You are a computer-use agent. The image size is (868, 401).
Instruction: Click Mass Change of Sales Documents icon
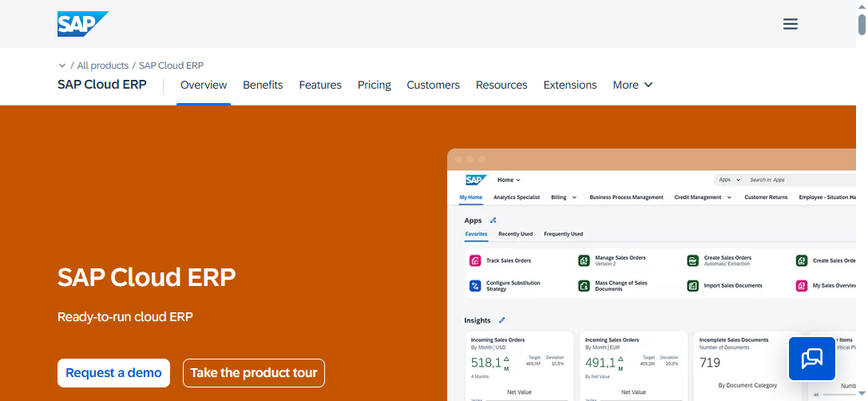[x=584, y=286]
